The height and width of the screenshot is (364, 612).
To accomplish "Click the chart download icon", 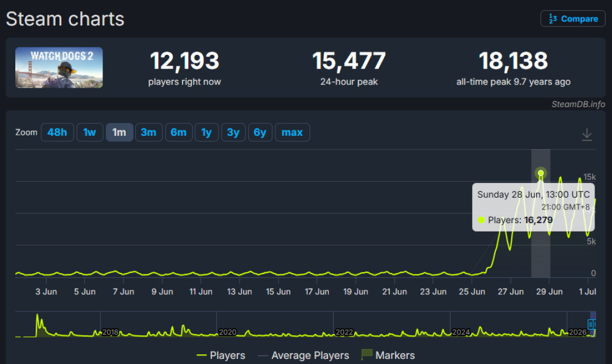I will (x=586, y=135).
